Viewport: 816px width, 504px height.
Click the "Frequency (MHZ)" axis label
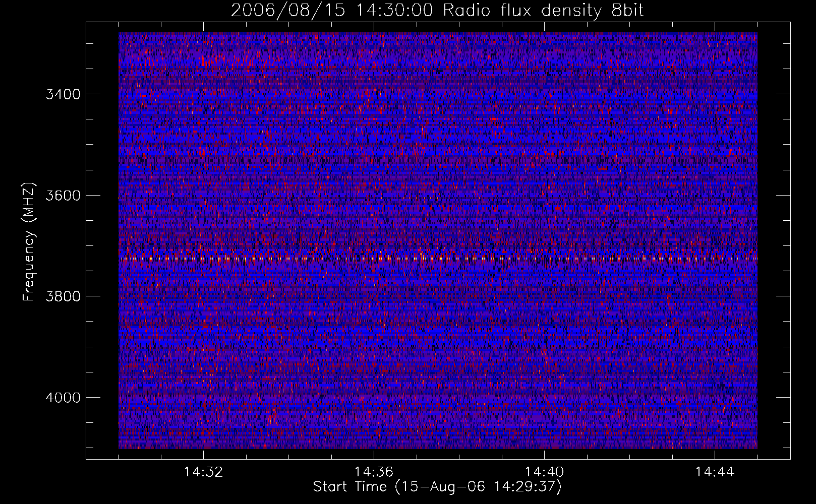pyautogui.click(x=29, y=242)
